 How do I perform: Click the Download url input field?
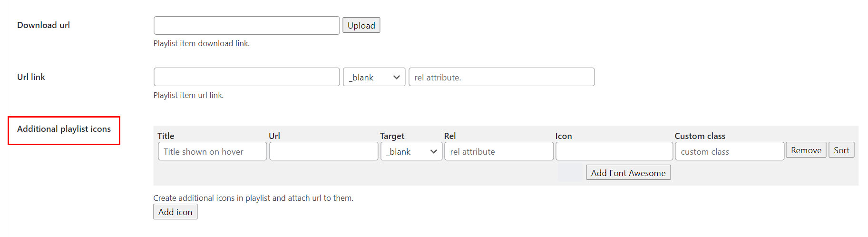pos(246,26)
